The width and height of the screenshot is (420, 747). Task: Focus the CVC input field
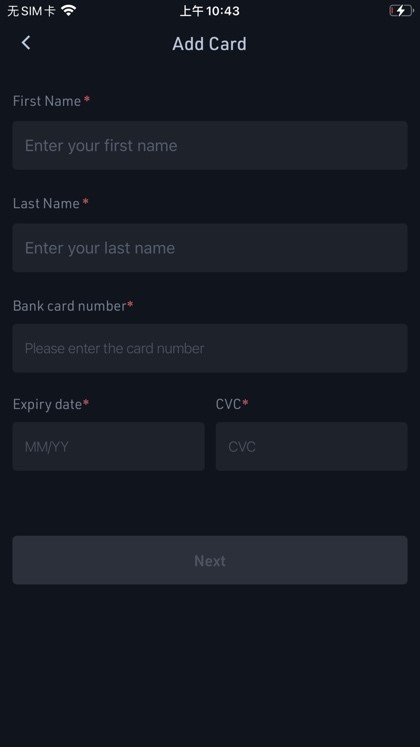[x=311, y=446]
